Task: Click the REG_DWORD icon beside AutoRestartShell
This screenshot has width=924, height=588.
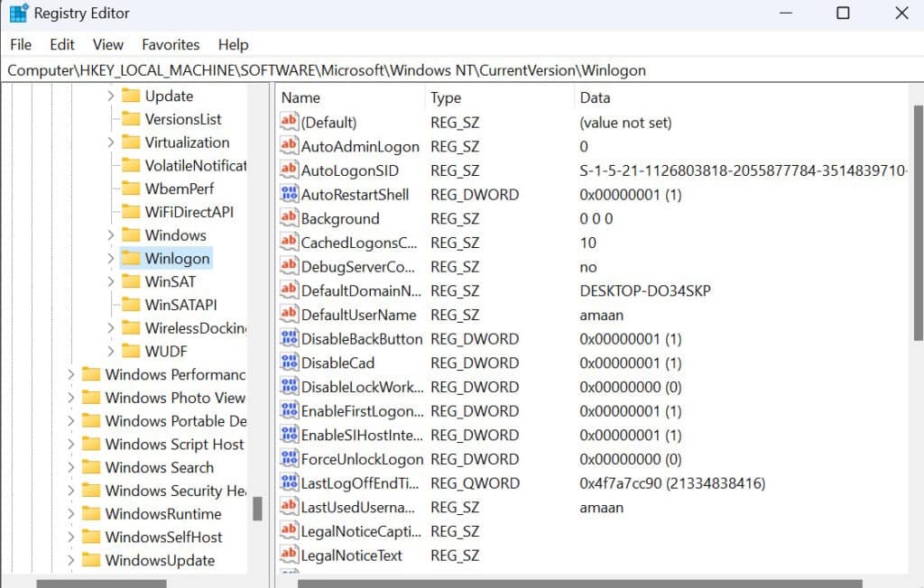Action: pos(289,194)
